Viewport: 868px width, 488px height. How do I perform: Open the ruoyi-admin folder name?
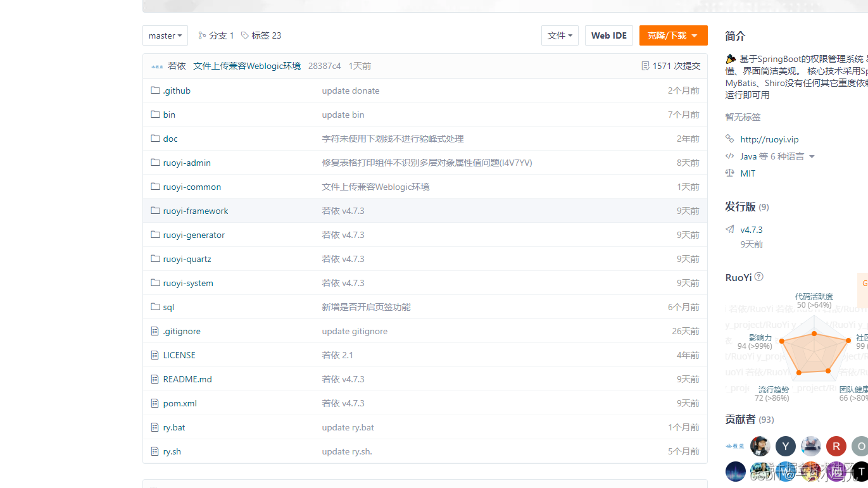187,163
